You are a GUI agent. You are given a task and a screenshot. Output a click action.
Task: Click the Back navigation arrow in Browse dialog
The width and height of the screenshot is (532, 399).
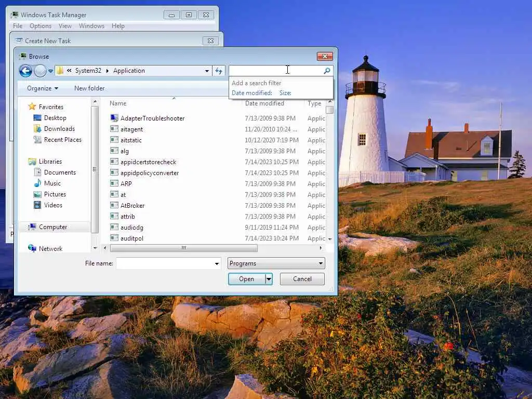coord(26,71)
